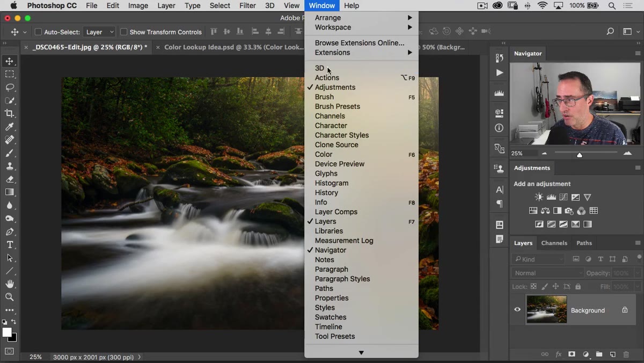
Task: Click the Navigator zoom in mountains icon
Action: pyautogui.click(x=627, y=154)
